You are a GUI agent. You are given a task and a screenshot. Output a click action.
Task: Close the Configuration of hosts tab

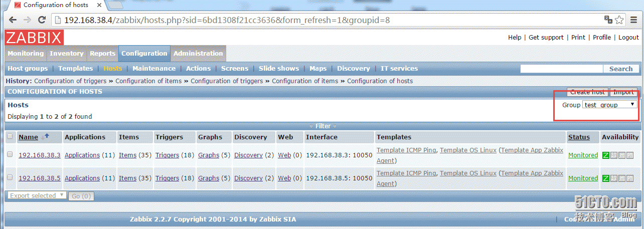tap(99, 5)
